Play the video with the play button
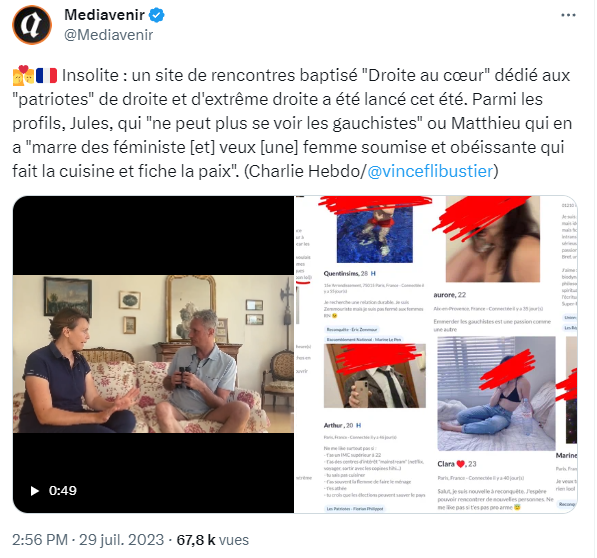This screenshot has width=597, height=558. pos(34,491)
